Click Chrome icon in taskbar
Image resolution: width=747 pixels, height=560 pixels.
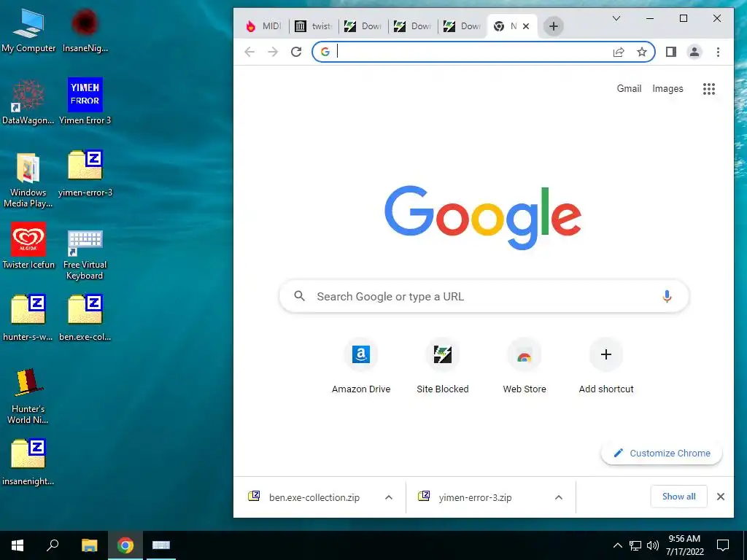tap(125, 545)
